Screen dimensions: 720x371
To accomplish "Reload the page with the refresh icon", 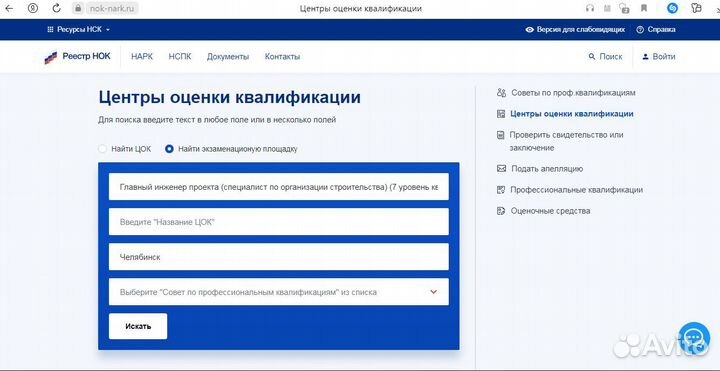I will pyautogui.click(x=56, y=8).
